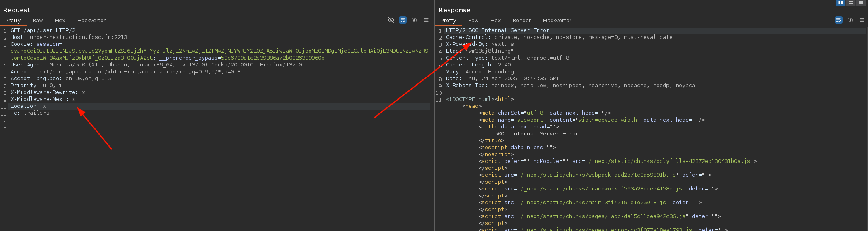
Task: Click the 'Vary: Accept-Encoding' header
Action: click(480, 72)
